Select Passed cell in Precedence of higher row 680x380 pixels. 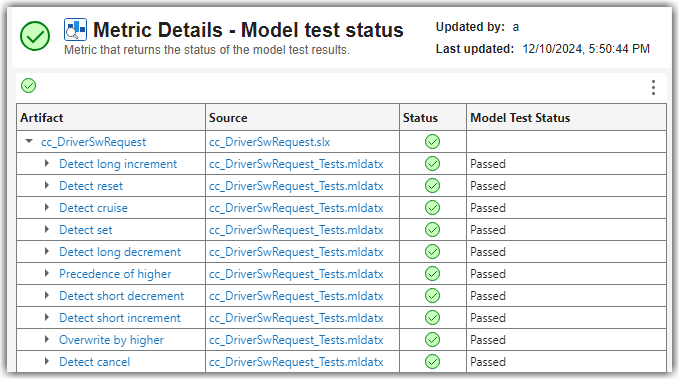point(566,274)
